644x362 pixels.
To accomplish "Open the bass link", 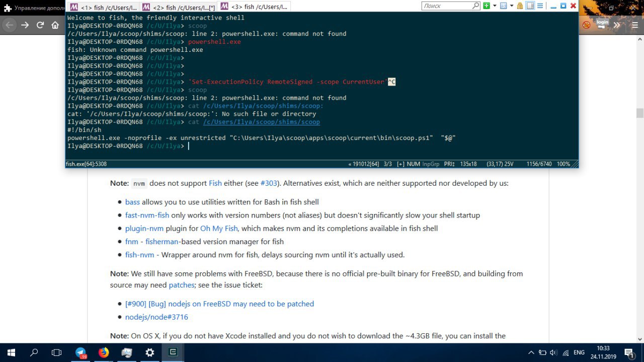I will click(132, 202).
